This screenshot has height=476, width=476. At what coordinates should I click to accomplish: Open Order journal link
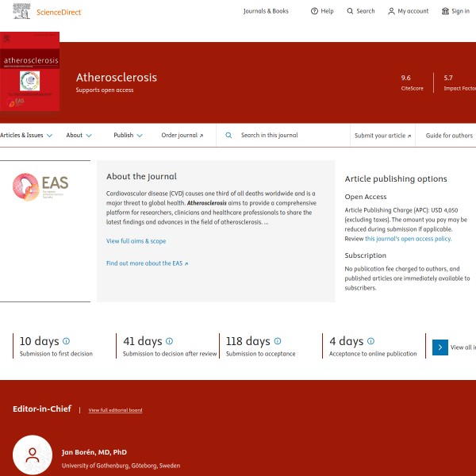coord(182,136)
